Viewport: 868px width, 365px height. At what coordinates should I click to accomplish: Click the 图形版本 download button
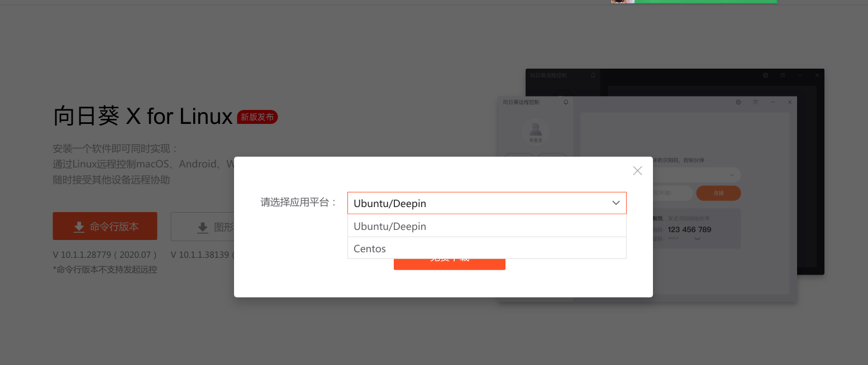click(x=202, y=226)
